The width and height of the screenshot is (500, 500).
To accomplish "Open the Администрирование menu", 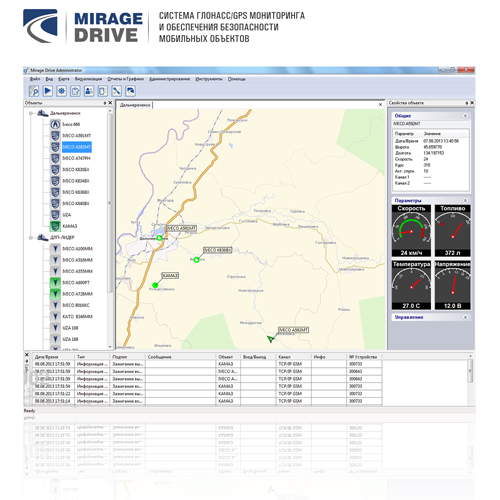I will [169, 79].
